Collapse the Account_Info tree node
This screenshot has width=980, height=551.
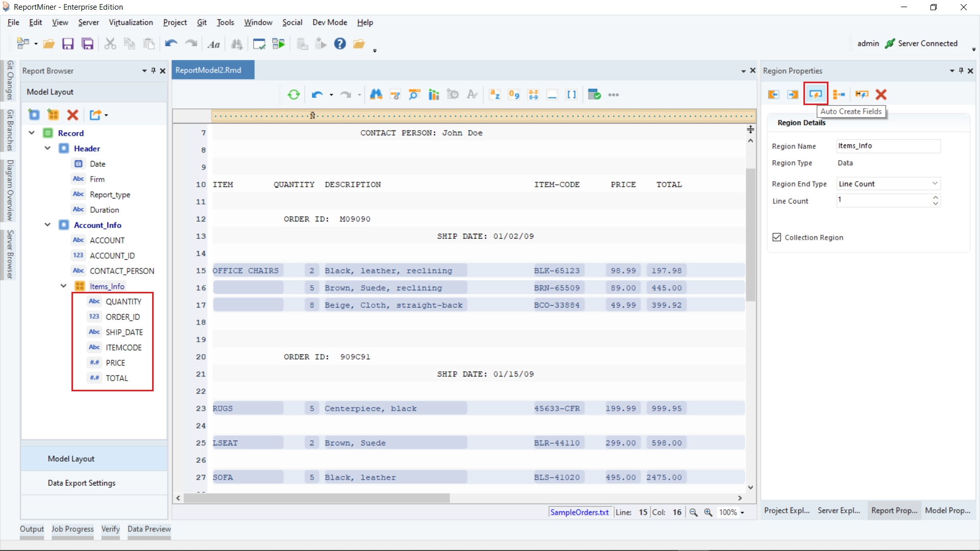[47, 225]
